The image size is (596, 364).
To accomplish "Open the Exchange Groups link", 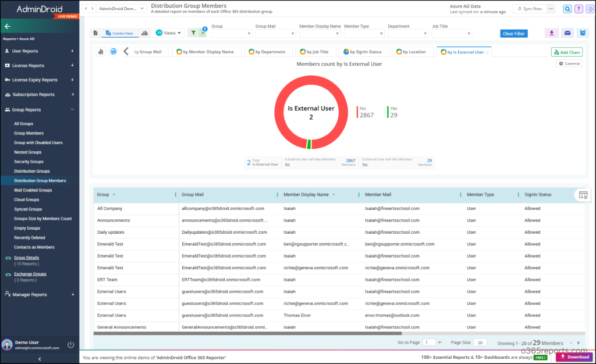I will pyautogui.click(x=30, y=274).
